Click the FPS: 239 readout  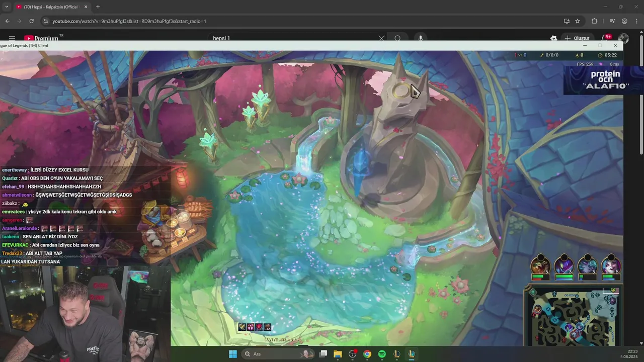585,64
